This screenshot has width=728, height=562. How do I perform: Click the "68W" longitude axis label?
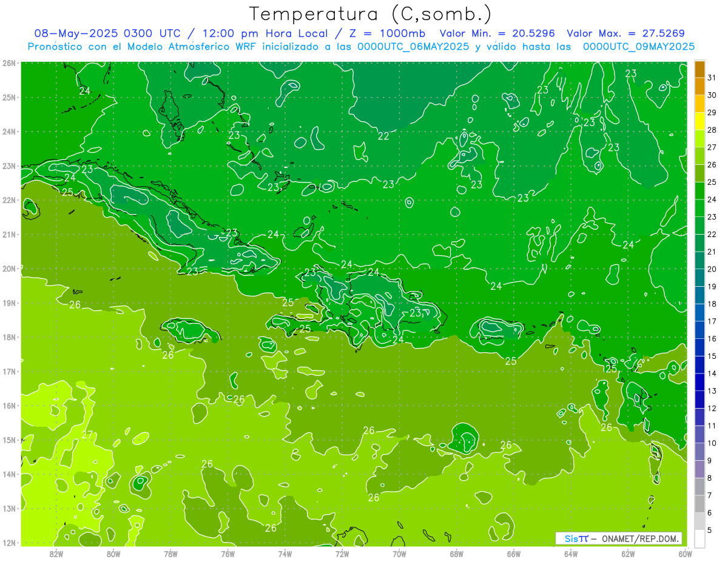[x=457, y=554]
